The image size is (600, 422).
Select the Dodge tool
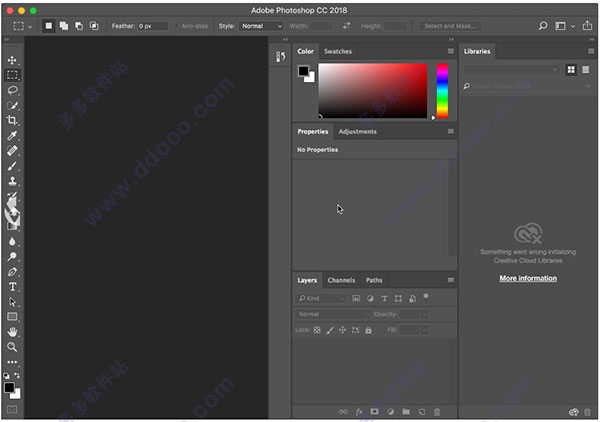point(12,256)
